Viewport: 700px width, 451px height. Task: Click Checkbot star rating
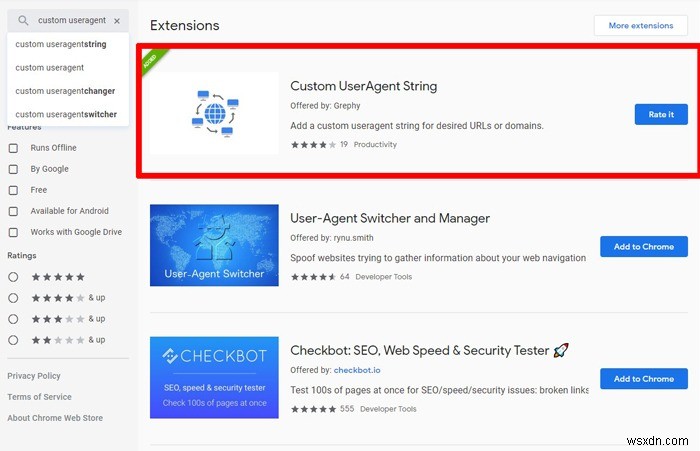tap(313, 410)
